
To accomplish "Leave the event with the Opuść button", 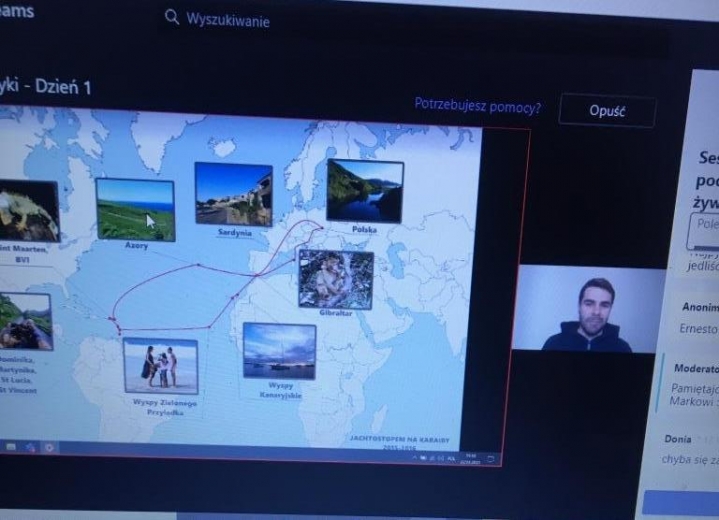I will click(x=607, y=111).
